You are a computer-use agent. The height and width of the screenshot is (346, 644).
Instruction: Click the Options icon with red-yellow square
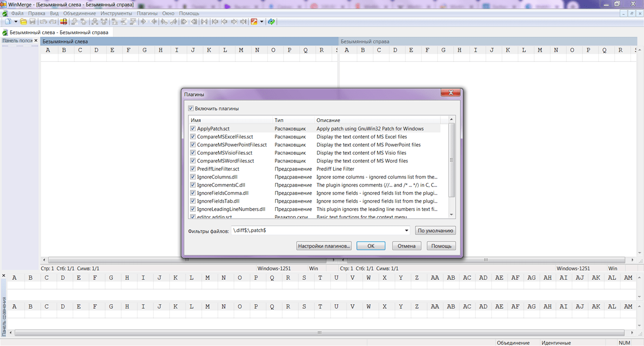click(x=254, y=22)
